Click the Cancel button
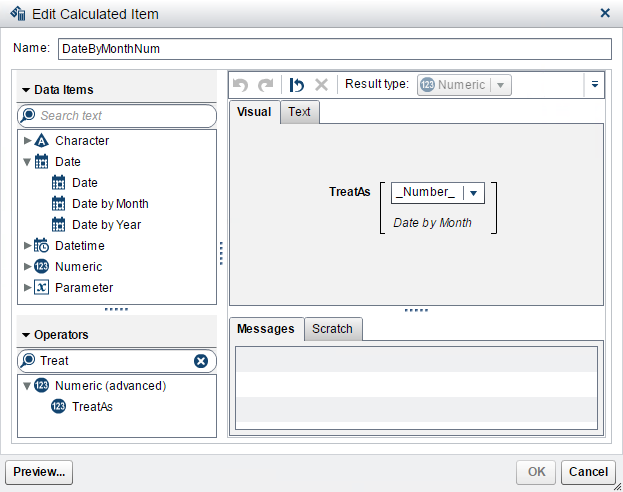The height and width of the screenshot is (492, 623). [588, 472]
